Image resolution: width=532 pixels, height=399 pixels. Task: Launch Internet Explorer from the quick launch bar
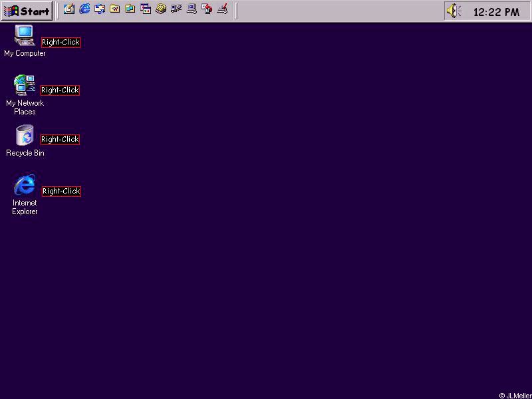pyautogui.click(x=84, y=9)
